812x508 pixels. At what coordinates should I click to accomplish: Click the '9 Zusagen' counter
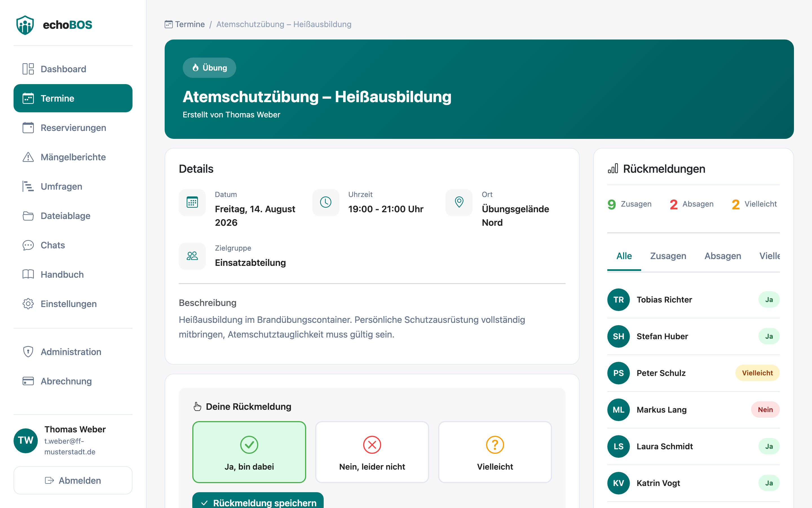click(x=630, y=204)
